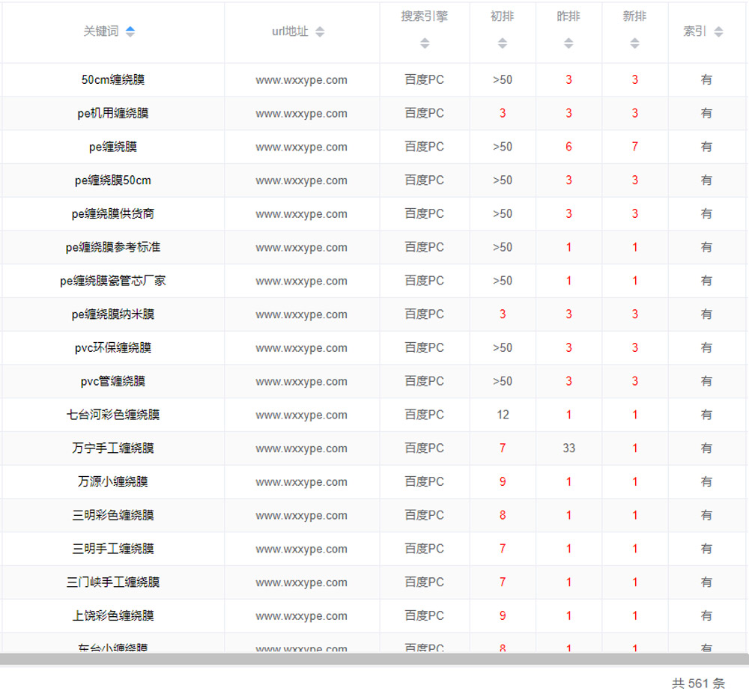Toggle sorting on the 搜索引擎 column arrows

tap(425, 43)
